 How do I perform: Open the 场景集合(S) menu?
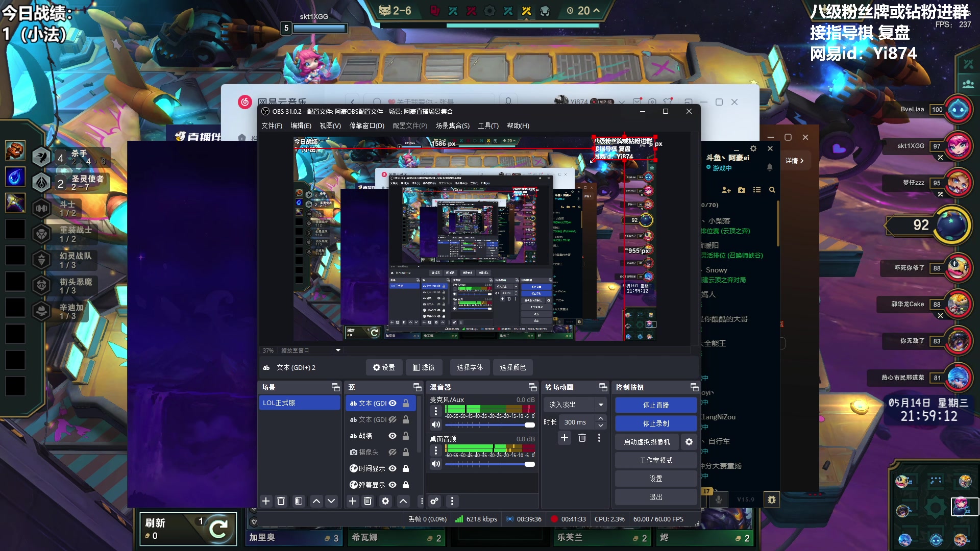click(452, 126)
